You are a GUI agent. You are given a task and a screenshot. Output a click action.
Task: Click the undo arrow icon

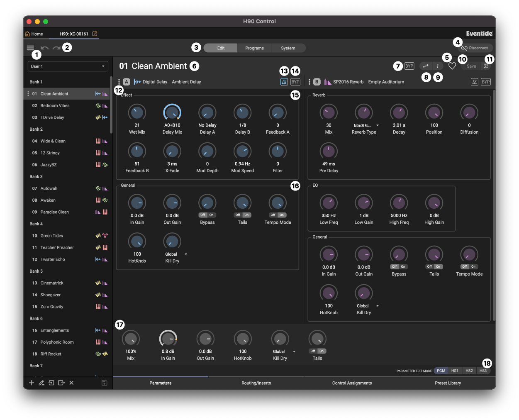[44, 48]
